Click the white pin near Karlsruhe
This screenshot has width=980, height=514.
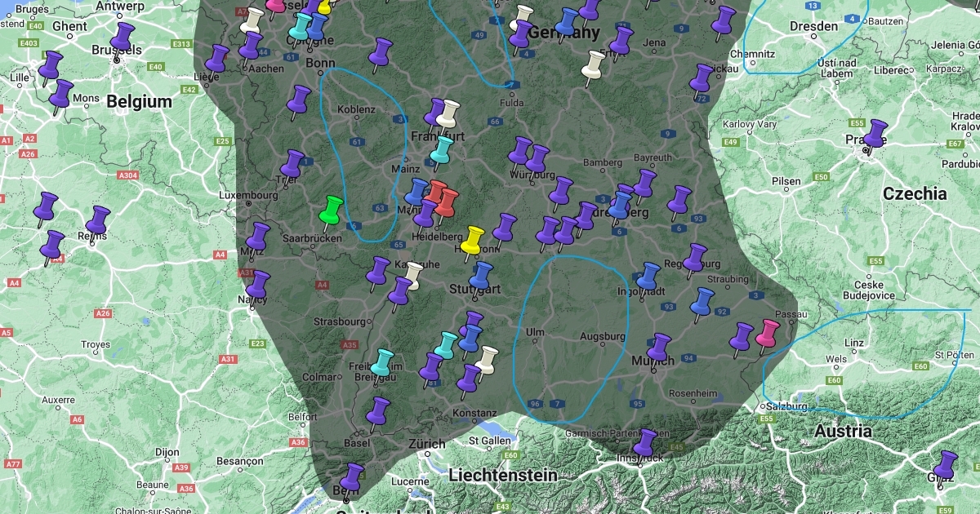click(414, 275)
